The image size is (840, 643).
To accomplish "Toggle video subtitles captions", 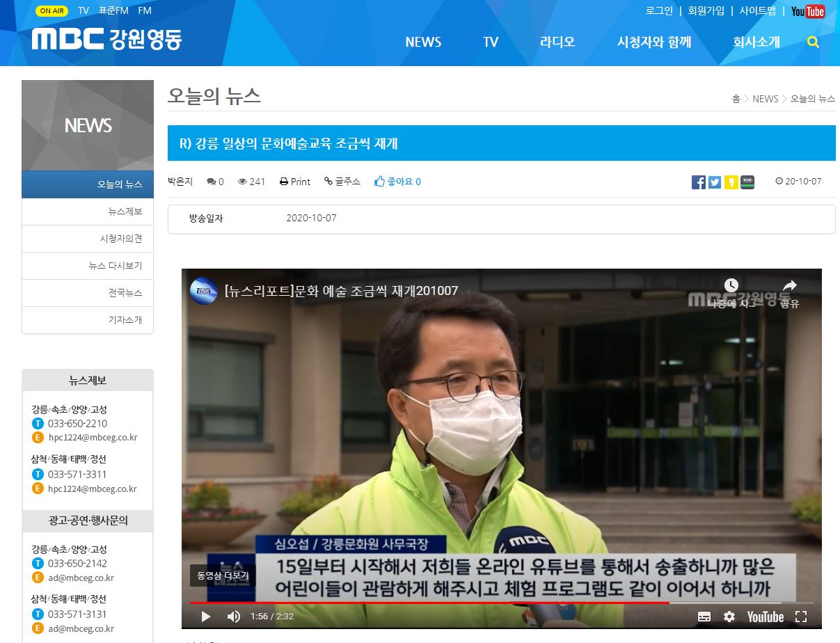I will tap(704, 617).
